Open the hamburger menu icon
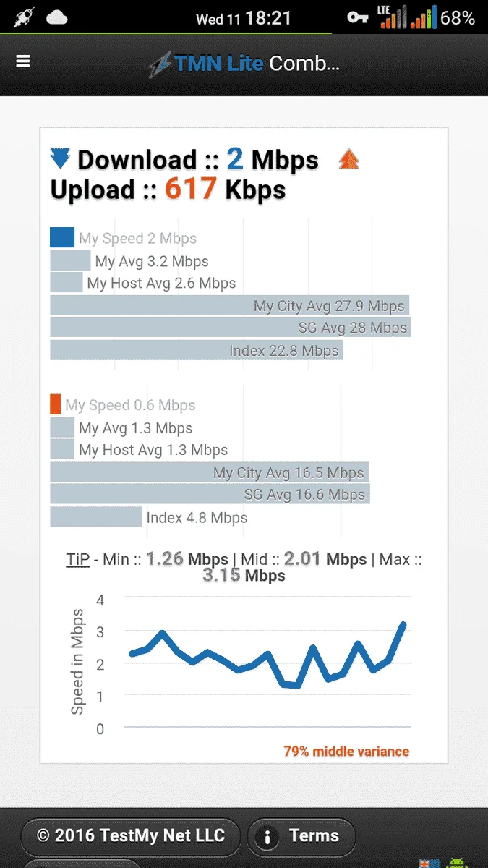The height and width of the screenshot is (868, 488). pyautogui.click(x=23, y=61)
